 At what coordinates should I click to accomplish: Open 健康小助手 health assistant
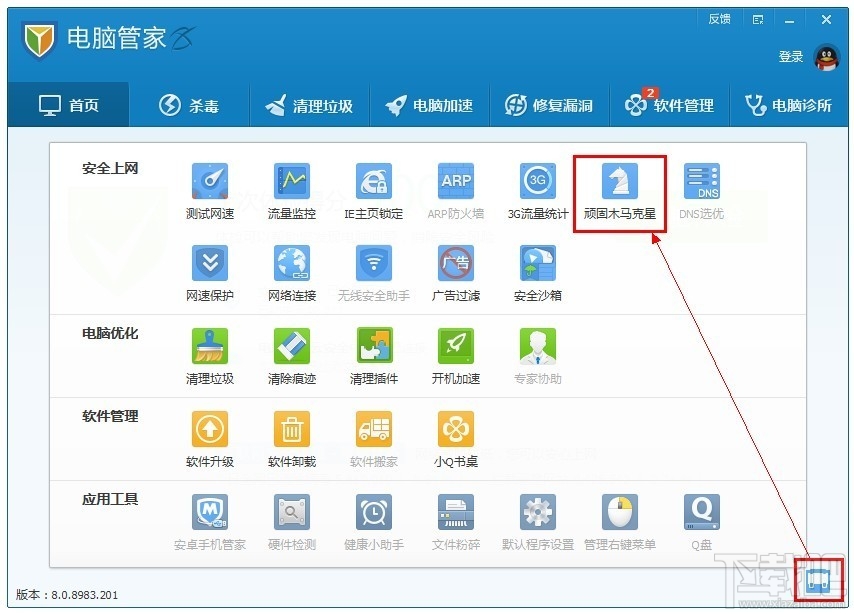tap(374, 522)
